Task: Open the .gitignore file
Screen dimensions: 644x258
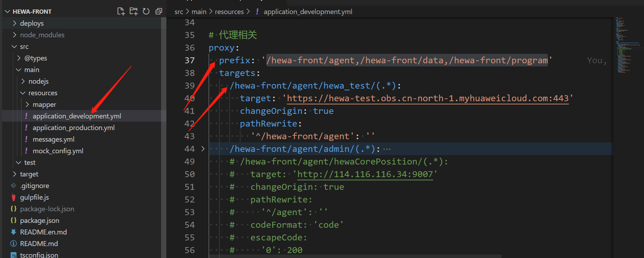Action: click(x=34, y=186)
